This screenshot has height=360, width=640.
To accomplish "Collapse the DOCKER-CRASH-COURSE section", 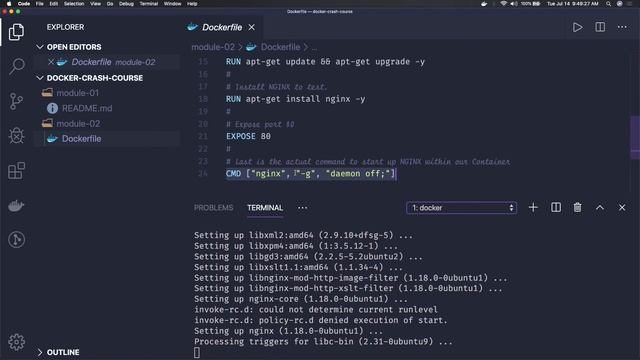I will (40, 78).
